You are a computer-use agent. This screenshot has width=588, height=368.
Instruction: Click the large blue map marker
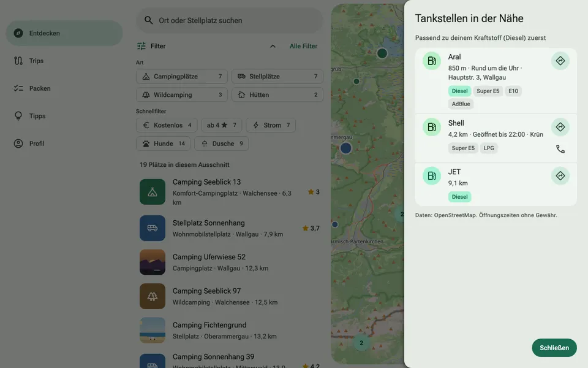345,148
